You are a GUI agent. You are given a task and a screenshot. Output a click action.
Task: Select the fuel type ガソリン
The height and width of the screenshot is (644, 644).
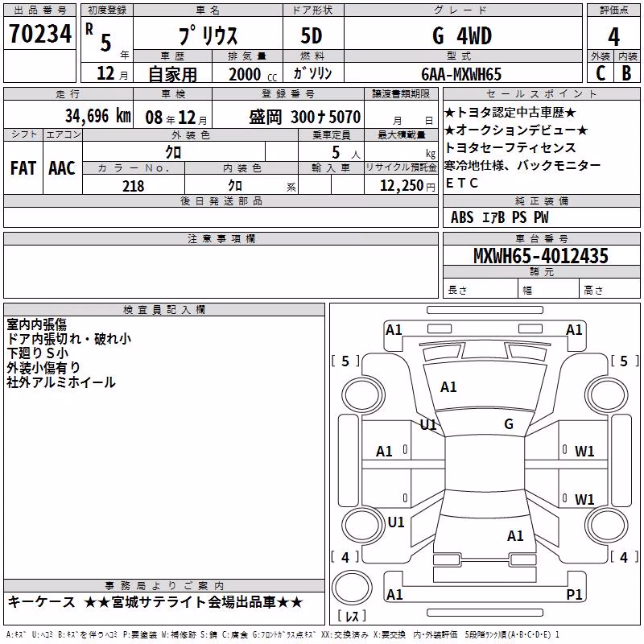click(x=312, y=73)
